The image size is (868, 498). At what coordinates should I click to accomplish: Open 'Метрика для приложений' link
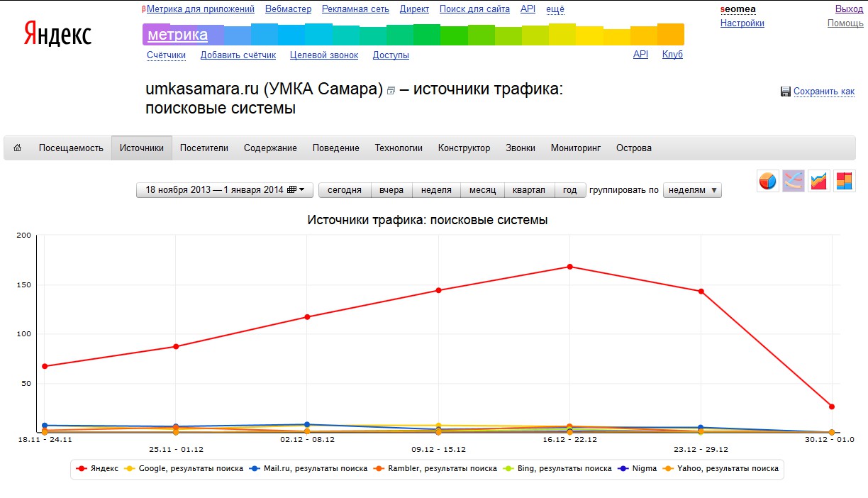[x=201, y=9]
